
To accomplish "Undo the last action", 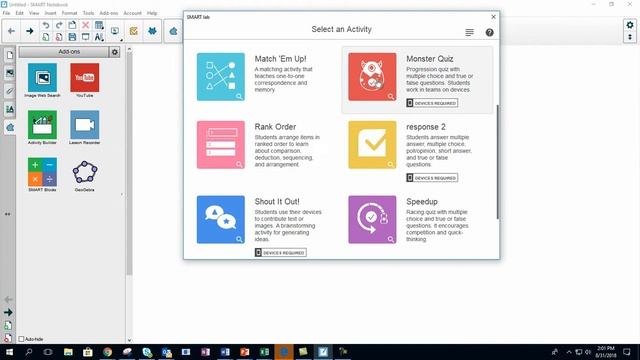I will 46,25.
